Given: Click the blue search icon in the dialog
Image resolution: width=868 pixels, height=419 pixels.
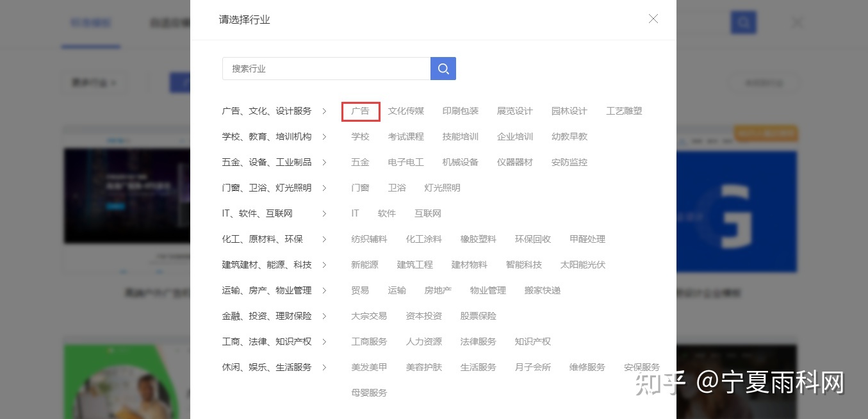Looking at the screenshot, I should pos(443,68).
